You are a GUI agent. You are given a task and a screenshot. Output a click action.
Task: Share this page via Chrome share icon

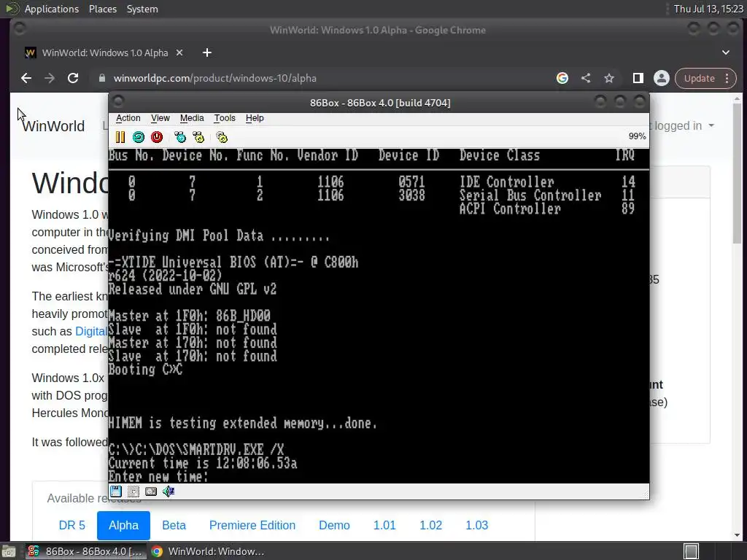pos(586,78)
